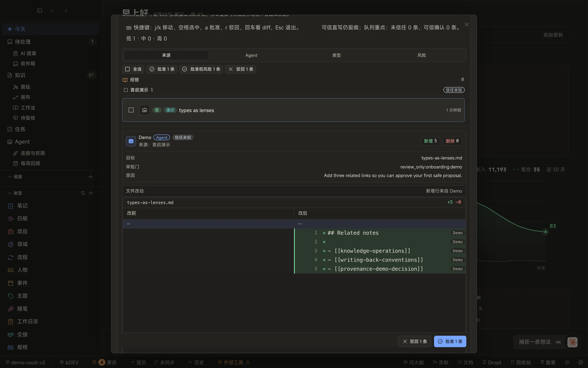Click the types-as-lenses.md target file name
Image resolution: width=588 pixels, height=368 pixels.
[x=441, y=158]
